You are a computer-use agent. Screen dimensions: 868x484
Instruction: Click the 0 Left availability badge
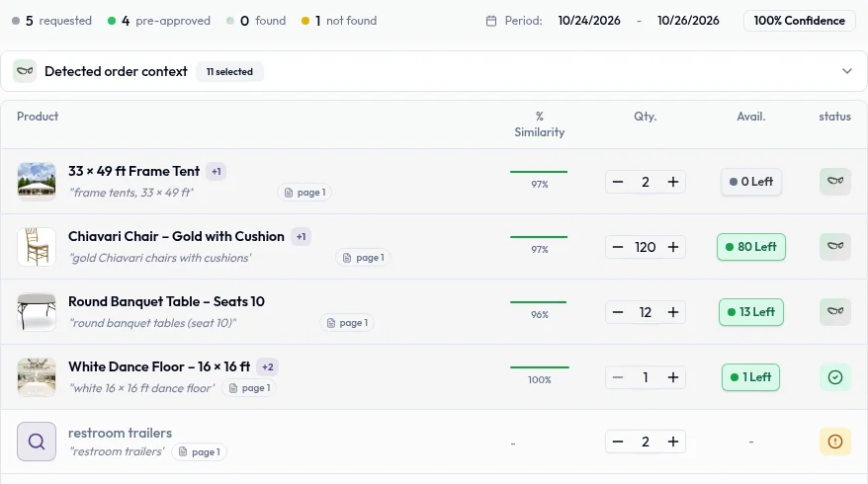(x=751, y=182)
